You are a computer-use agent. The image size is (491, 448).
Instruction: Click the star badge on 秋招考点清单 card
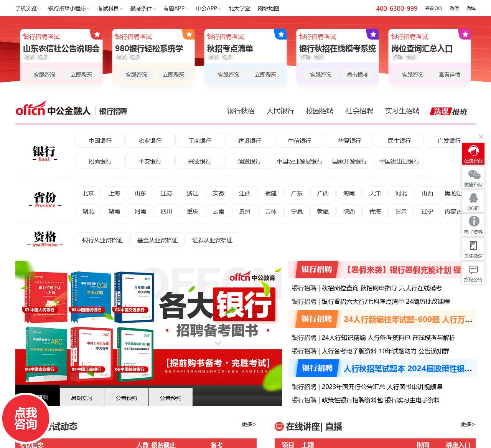(281, 34)
